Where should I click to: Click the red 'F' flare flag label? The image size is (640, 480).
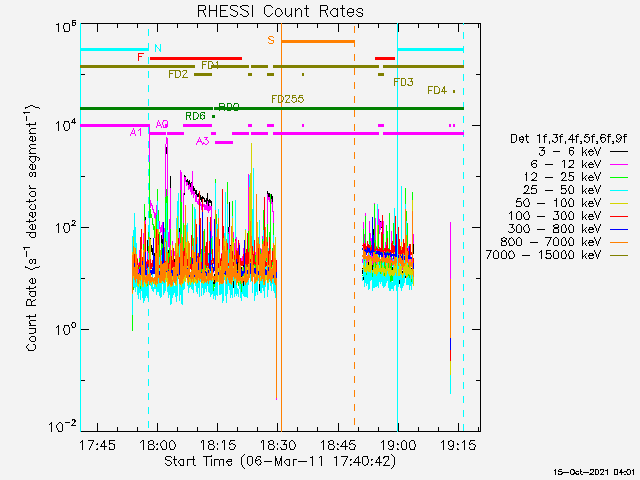click(x=140, y=57)
